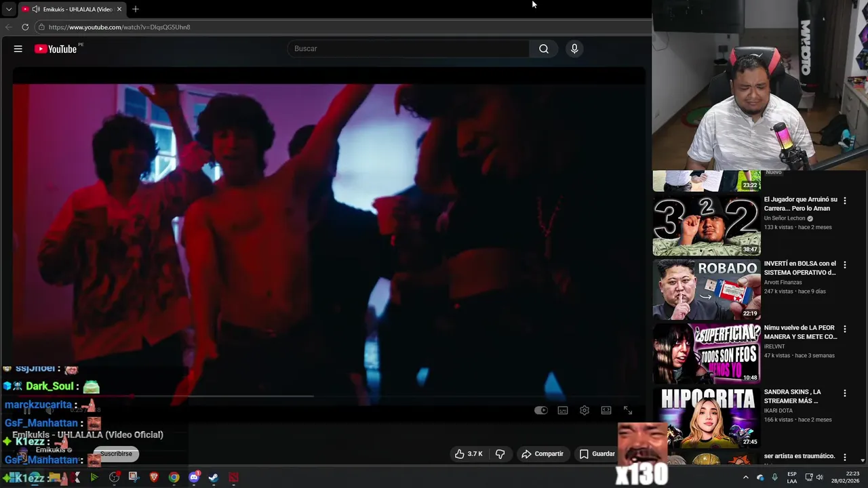Image resolution: width=868 pixels, height=488 pixels.
Task: Open the new tab plus button
Action: [136, 9]
